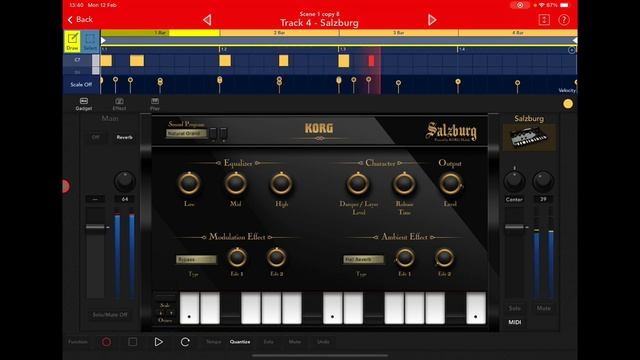Click the Modulation Effect Edit 1 knob
This screenshot has height=360, width=640.
pos(237,258)
